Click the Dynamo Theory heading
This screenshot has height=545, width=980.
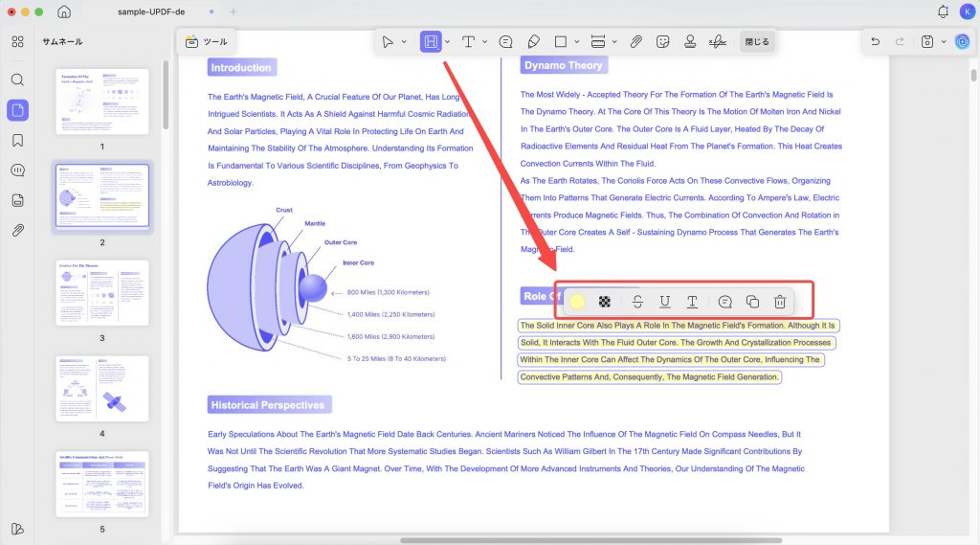pos(563,65)
